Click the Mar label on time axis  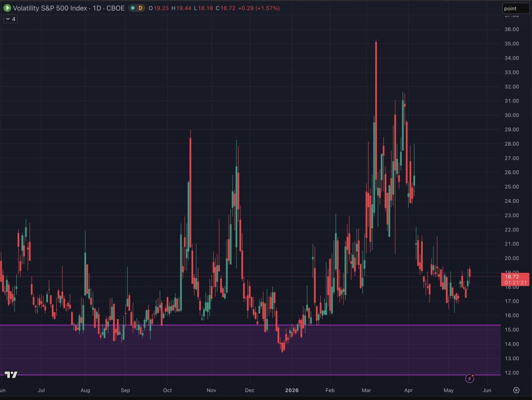[x=366, y=390]
